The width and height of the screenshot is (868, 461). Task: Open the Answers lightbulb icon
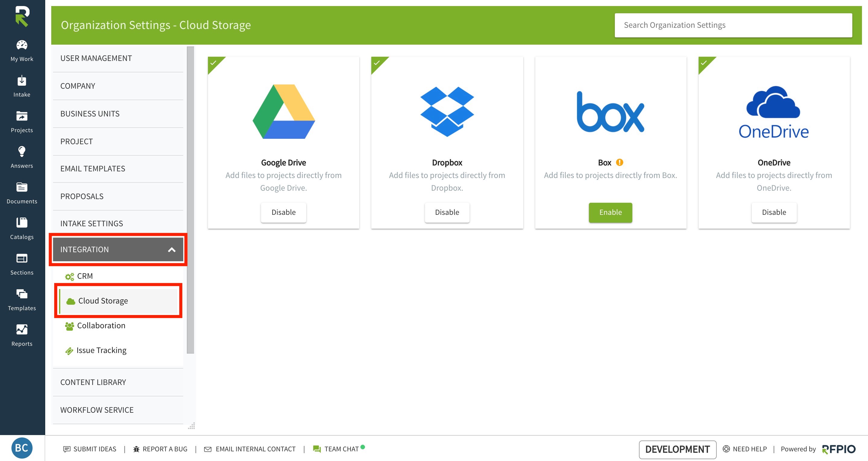pyautogui.click(x=22, y=152)
